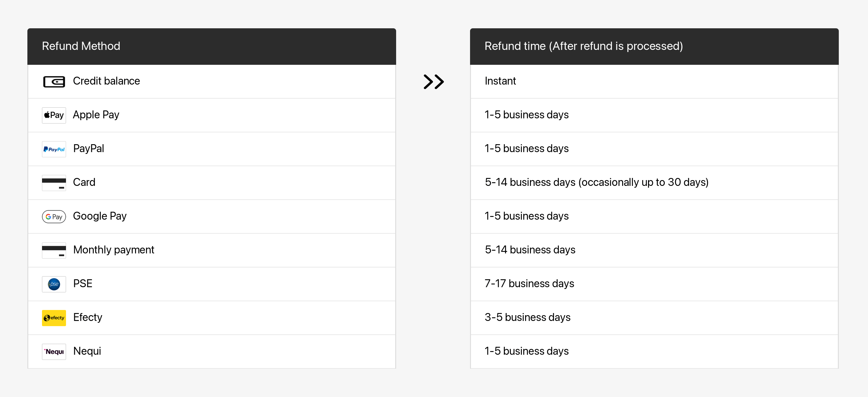
Task: Click the Credit balance wallet icon
Action: 54,82
